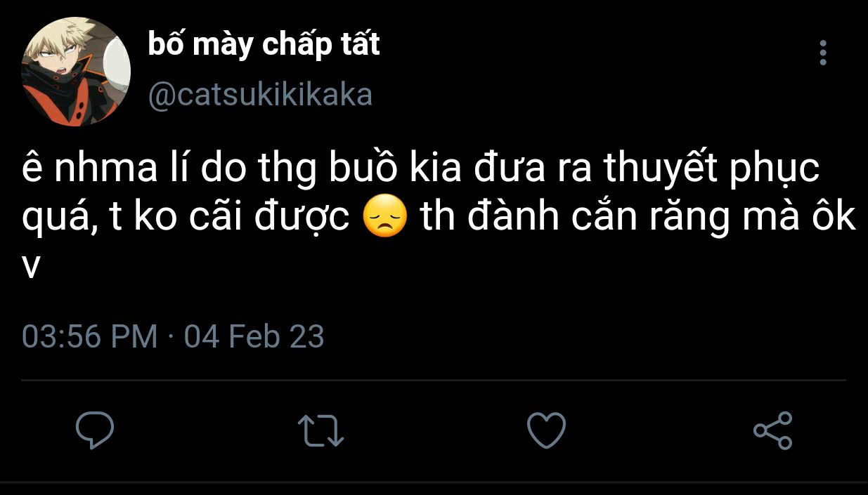Like the tweet with the heart icon
Screen dimensions: 868x495
tap(546, 430)
